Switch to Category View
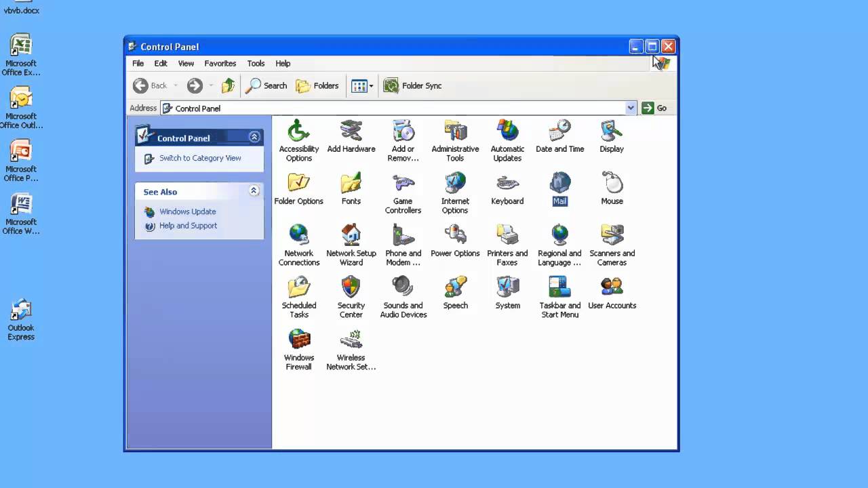This screenshot has height=488, width=868. pyautogui.click(x=200, y=158)
